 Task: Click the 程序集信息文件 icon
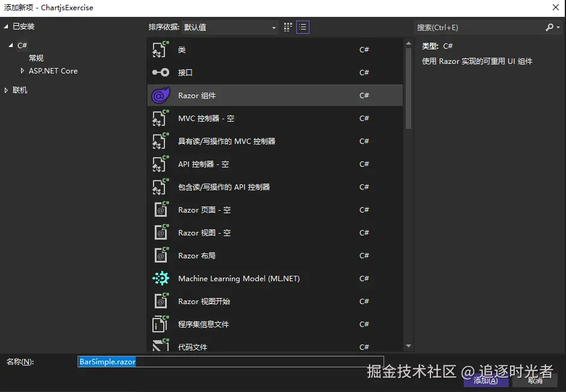pyautogui.click(x=161, y=324)
